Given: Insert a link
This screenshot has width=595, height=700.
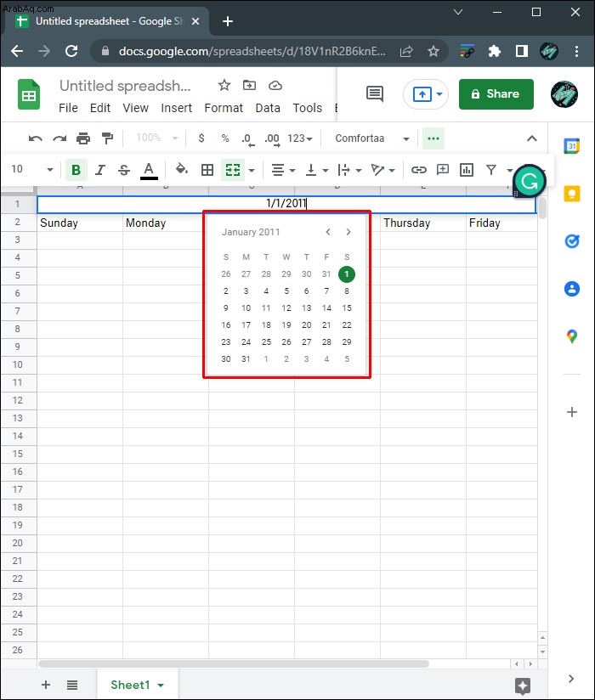Looking at the screenshot, I should click(418, 170).
